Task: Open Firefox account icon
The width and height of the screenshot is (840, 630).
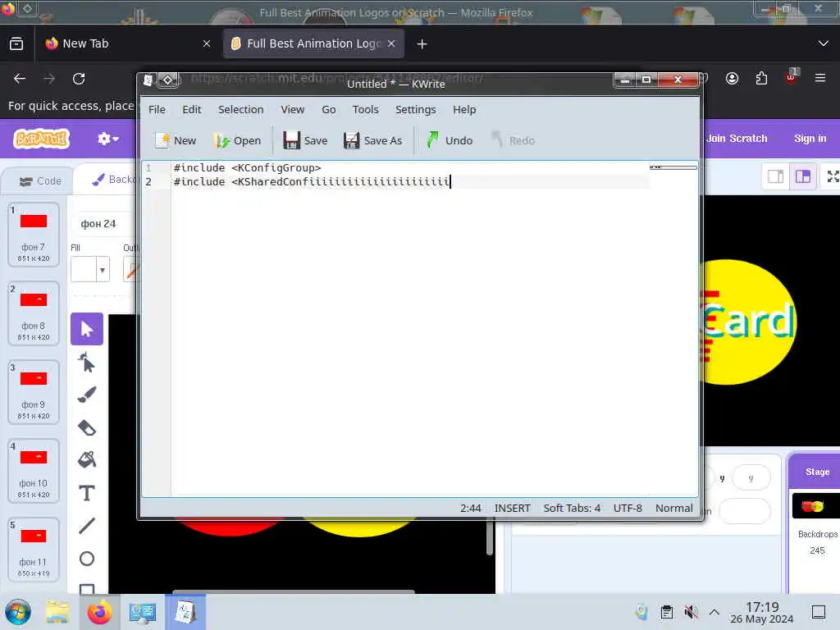Action: (732, 79)
